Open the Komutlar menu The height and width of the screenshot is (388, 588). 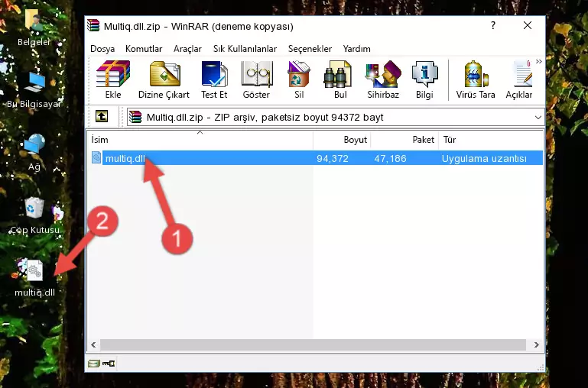pyautogui.click(x=144, y=49)
